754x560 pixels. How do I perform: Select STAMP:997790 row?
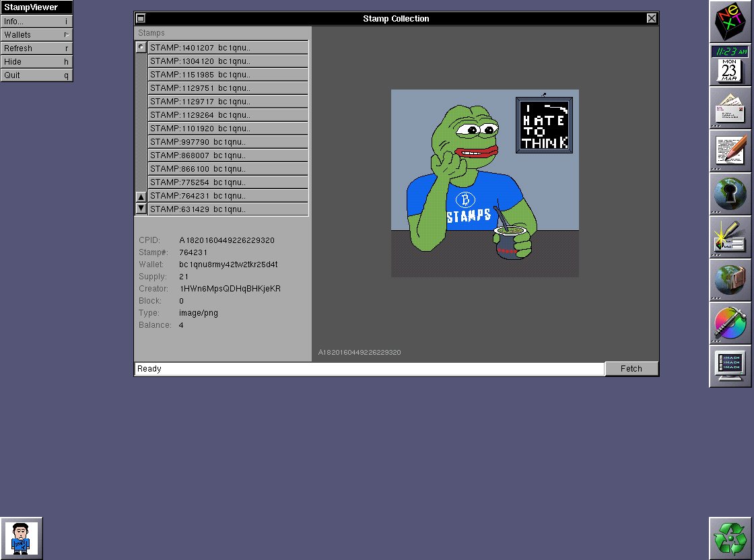[228, 142]
